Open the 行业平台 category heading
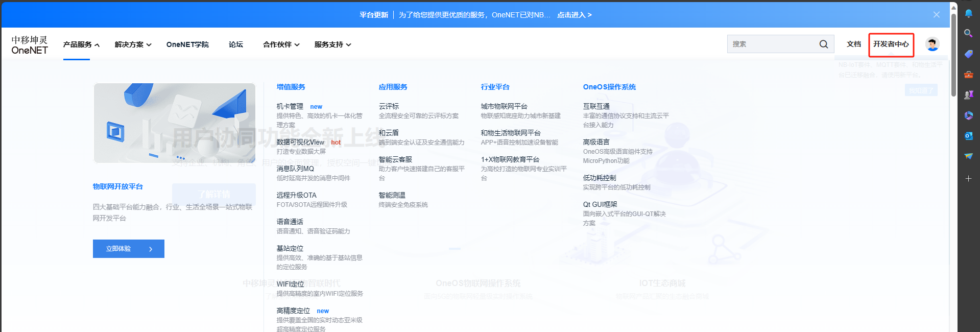The width and height of the screenshot is (980, 332). 495,87
